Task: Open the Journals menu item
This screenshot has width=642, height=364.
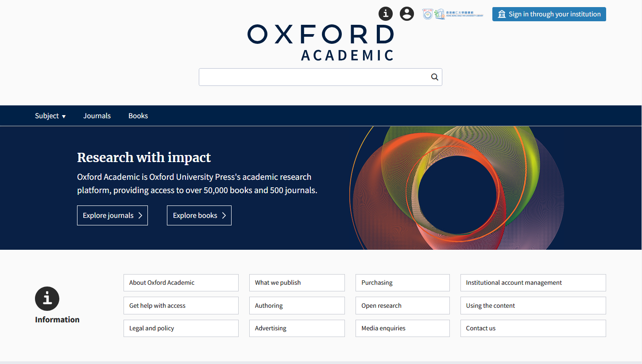Action: tap(97, 116)
